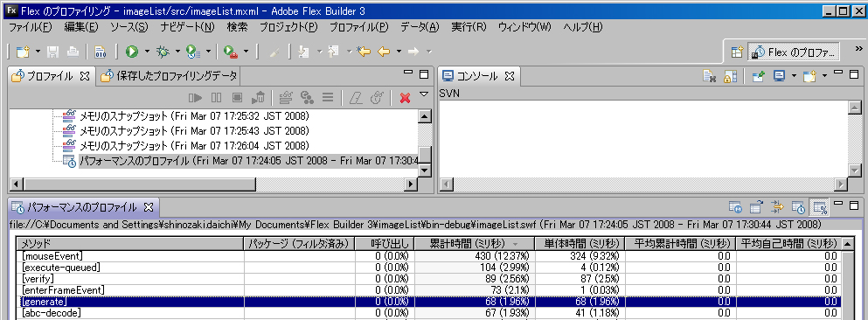Sort by 単体時間 (ミリ秒) column header
The image size is (868, 320).
pos(580,243)
